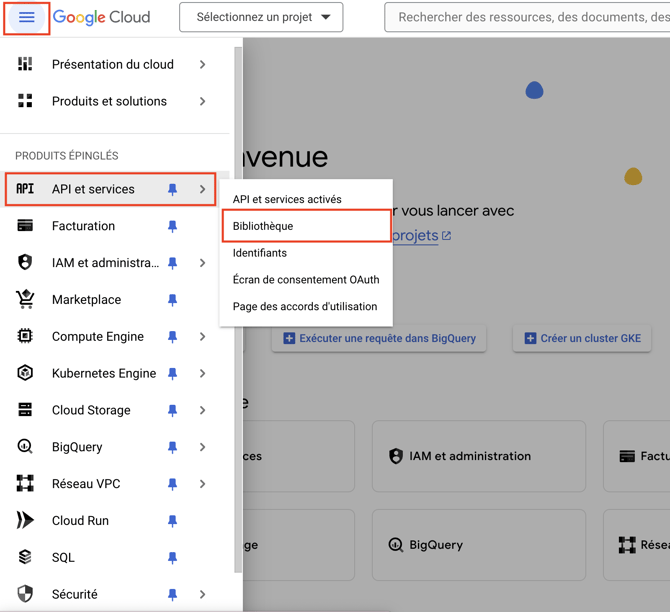Viewport: 670px width, 612px height.
Task: Expand the Présentation du cloud submenu
Action: click(202, 65)
